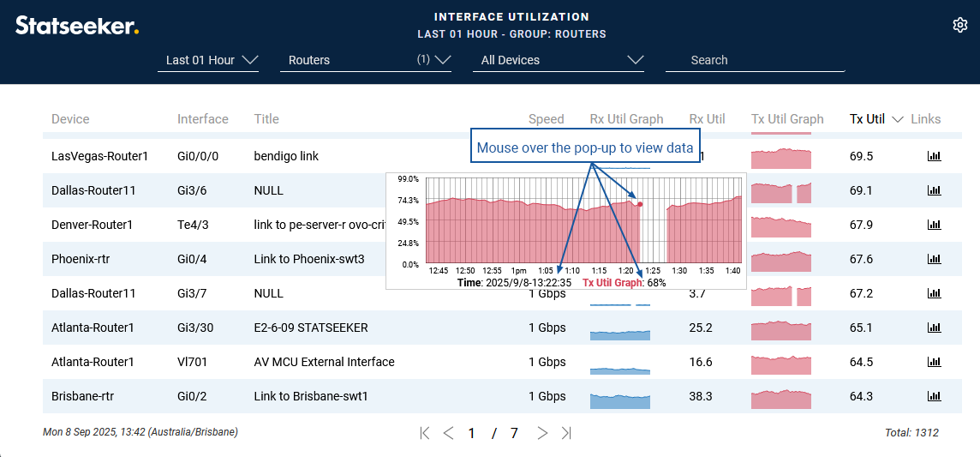
Task: Open Rx Util graph thumbnail for Brisbane-rtr
Action: pos(620,399)
